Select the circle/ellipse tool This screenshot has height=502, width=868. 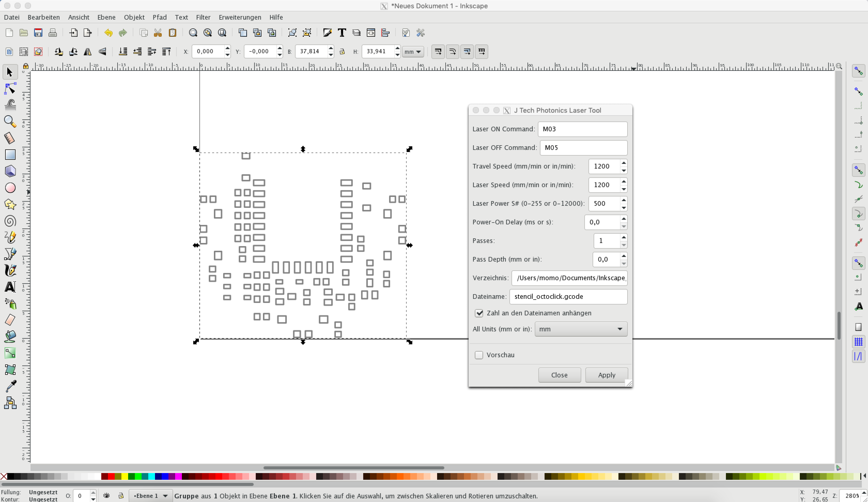[x=10, y=188]
